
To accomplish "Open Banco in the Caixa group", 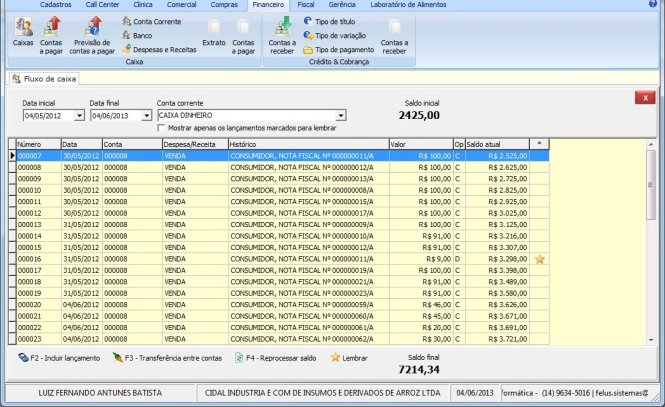I will [137, 36].
